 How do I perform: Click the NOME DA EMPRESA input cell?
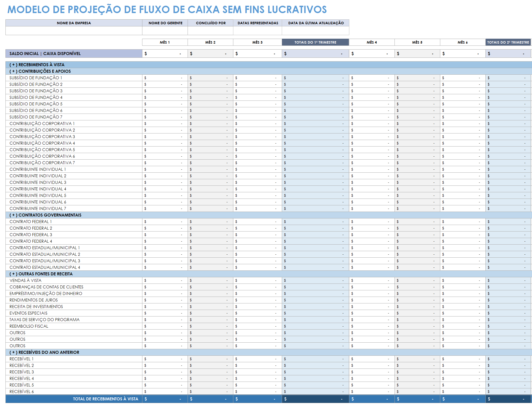click(x=74, y=31)
